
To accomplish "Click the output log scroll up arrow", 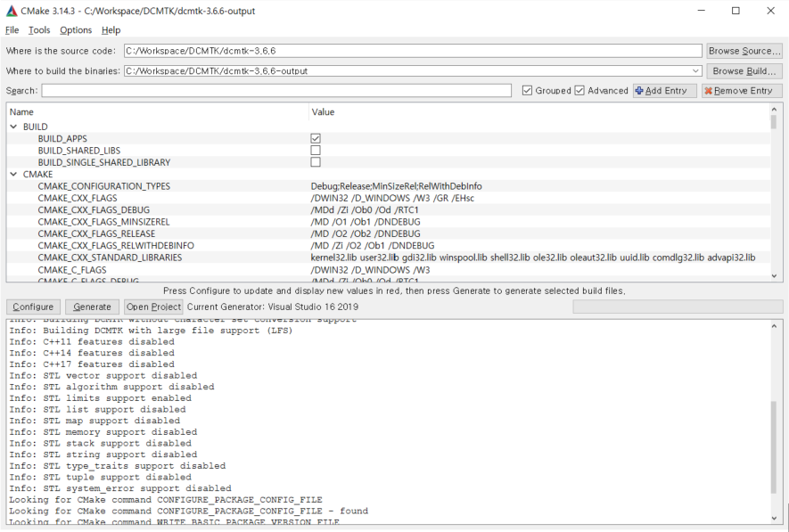I will tap(774, 326).
